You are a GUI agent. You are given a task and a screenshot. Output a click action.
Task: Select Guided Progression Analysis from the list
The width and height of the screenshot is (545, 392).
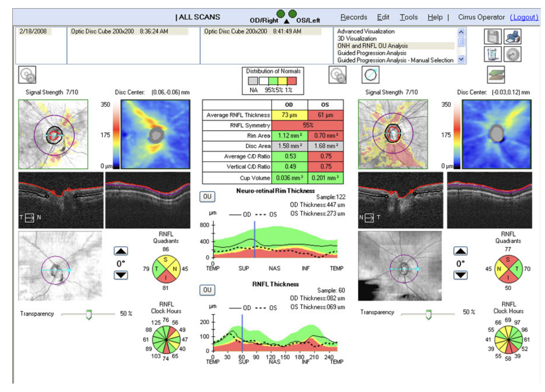pos(372,53)
